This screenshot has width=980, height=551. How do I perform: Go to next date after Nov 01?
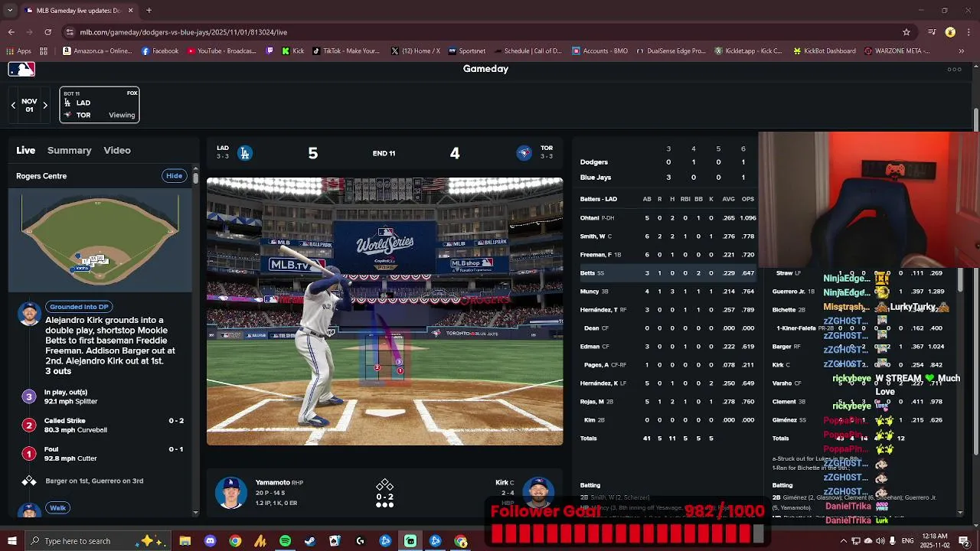pos(45,106)
